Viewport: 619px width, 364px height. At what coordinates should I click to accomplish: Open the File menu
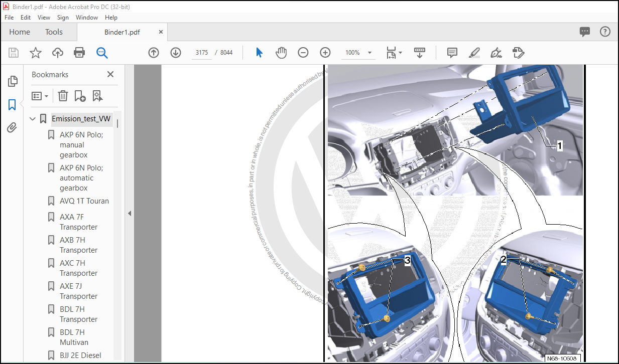coord(9,17)
